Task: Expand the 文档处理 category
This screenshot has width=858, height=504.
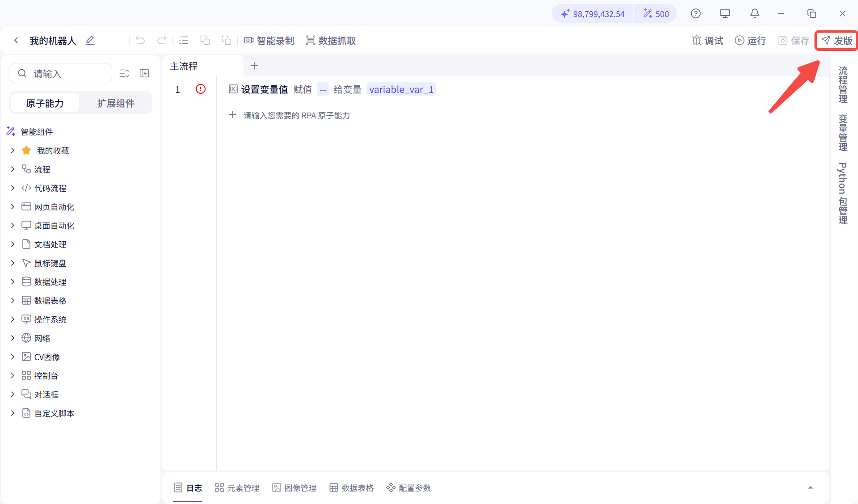Action: [13, 244]
